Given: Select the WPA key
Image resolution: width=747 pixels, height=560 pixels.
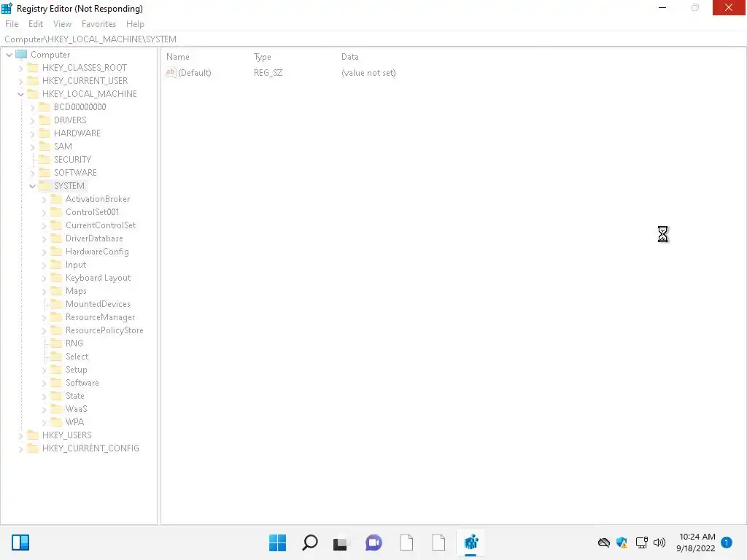Looking at the screenshot, I should 74,422.
